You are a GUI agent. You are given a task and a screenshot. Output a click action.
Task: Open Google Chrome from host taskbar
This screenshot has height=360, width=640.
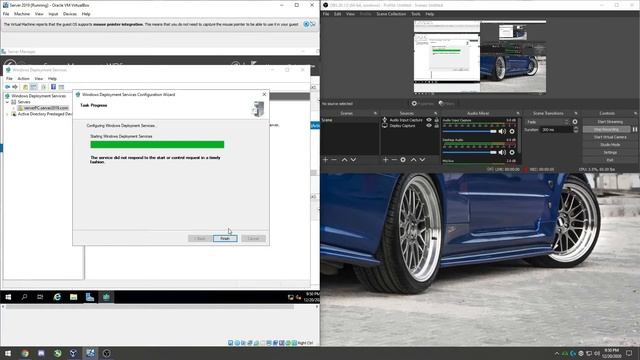[x=25, y=353]
